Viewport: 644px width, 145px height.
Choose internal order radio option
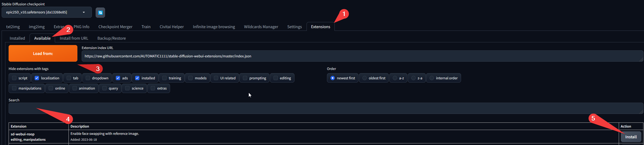click(x=432, y=78)
